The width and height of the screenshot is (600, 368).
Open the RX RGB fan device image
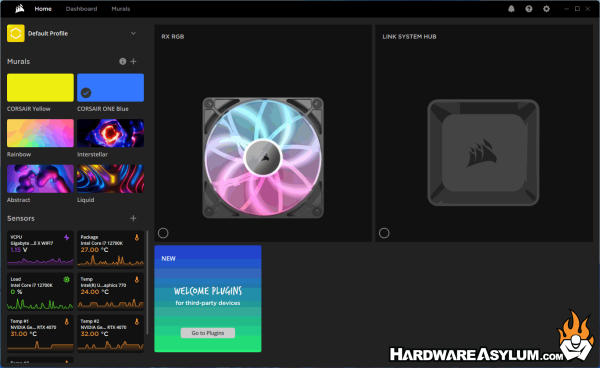(x=263, y=158)
